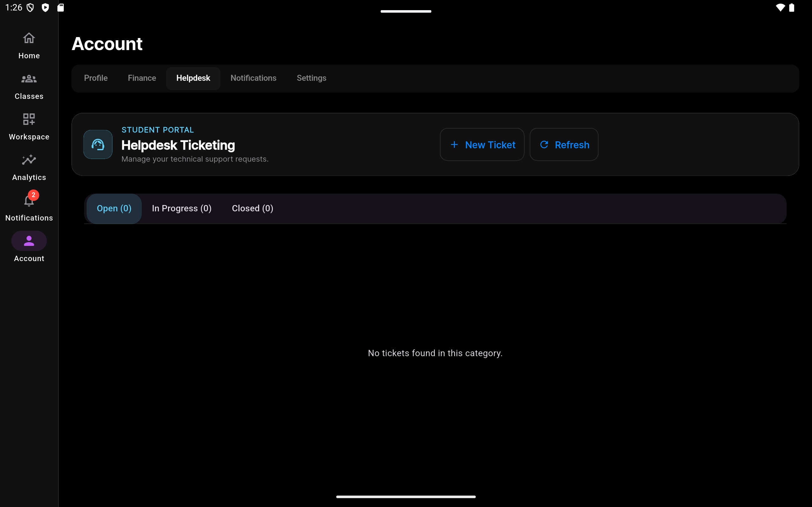The width and height of the screenshot is (812, 507).
Task: Open the Home icon in sidebar
Action: tap(29, 38)
